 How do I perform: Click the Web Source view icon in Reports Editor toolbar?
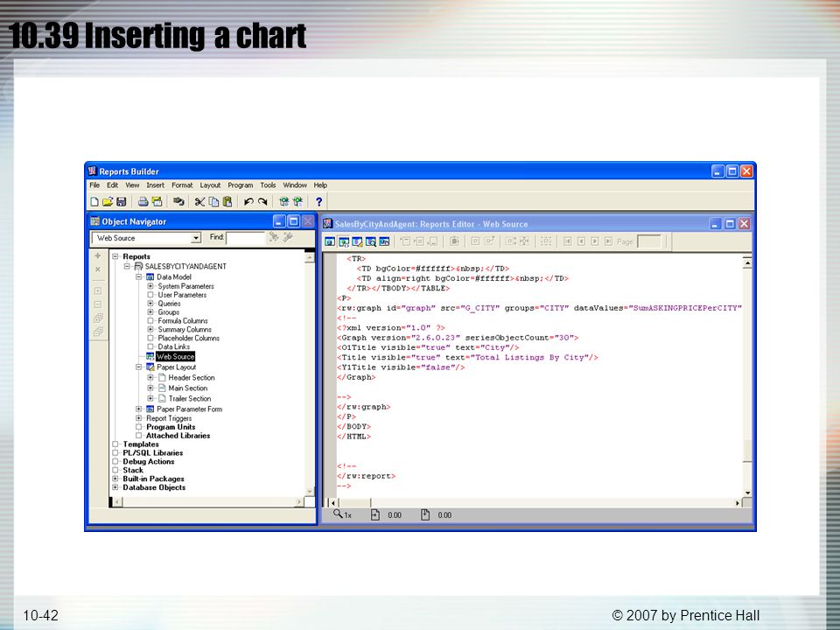343,241
